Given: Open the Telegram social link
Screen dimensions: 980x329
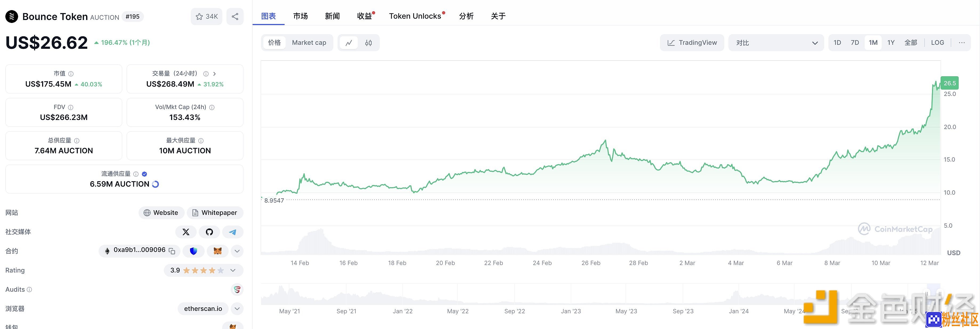Looking at the screenshot, I should 232,232.
